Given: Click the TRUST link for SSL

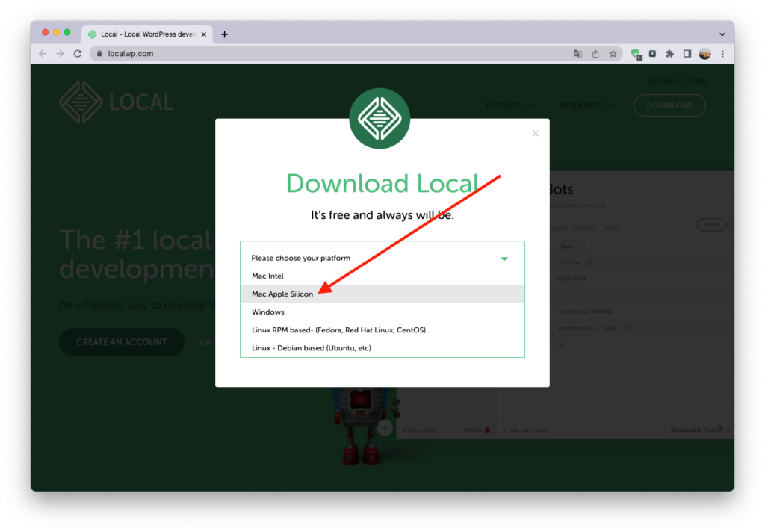Looking at the screenshot, I should click(610, 328).
